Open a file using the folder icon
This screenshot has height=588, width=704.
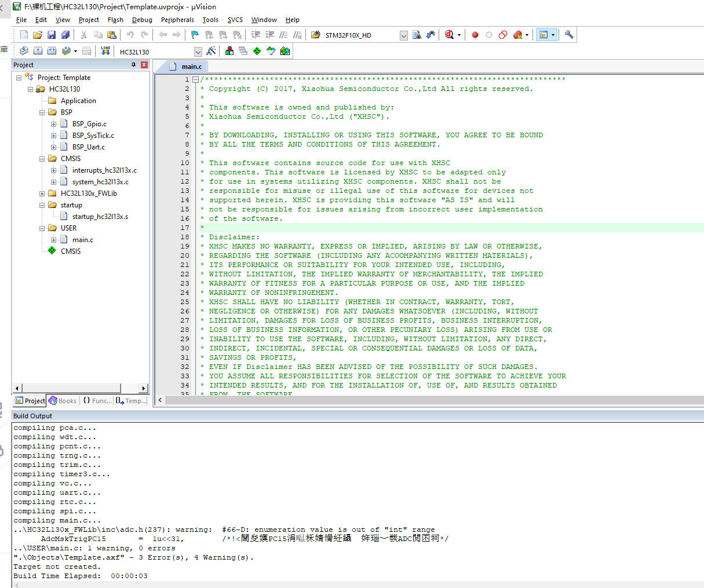38,35
